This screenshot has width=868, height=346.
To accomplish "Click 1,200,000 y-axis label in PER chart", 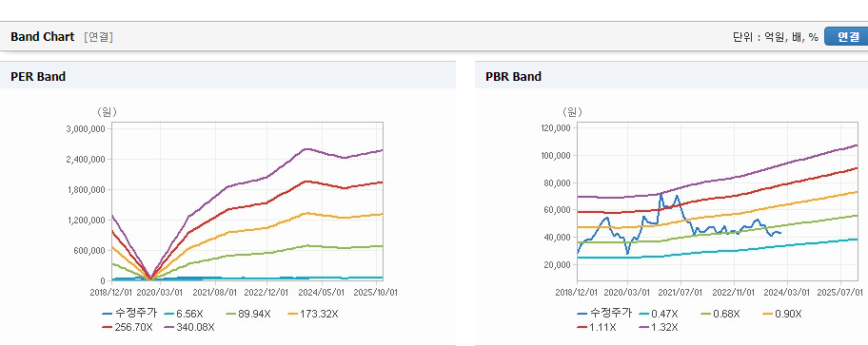I will [87, 220].
